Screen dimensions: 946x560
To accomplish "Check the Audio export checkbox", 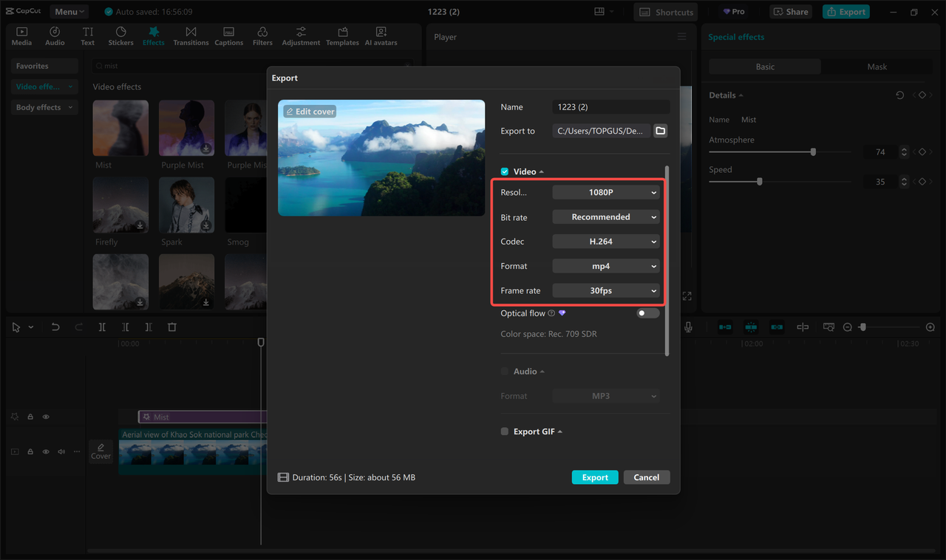I will tap(504, 371).
